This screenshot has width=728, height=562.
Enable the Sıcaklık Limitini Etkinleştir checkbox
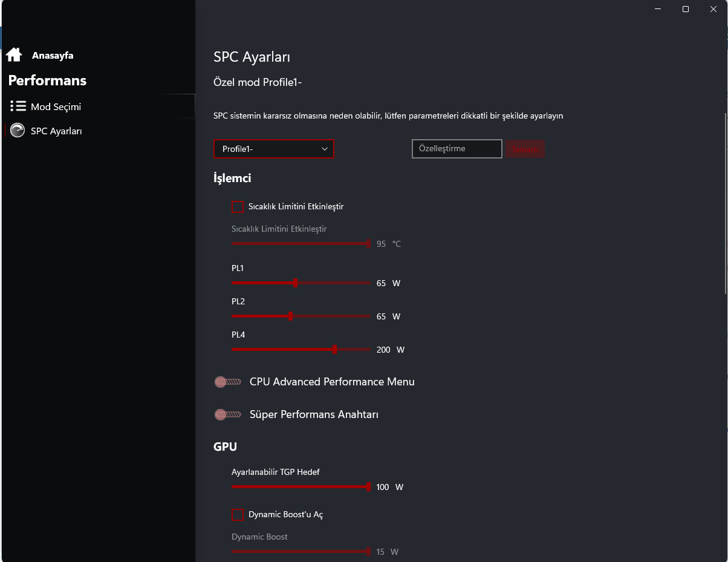tap(238, 207)
